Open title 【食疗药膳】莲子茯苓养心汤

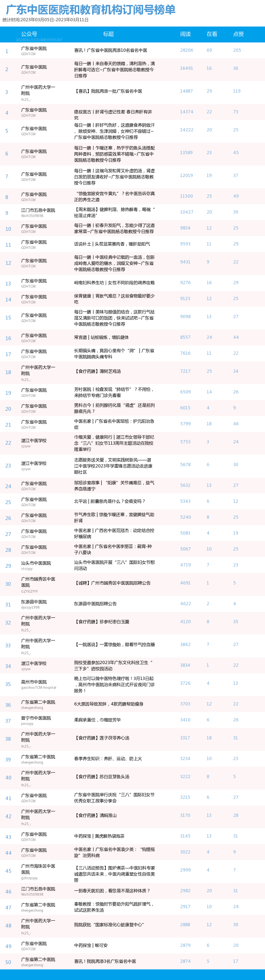click(101, 738)
